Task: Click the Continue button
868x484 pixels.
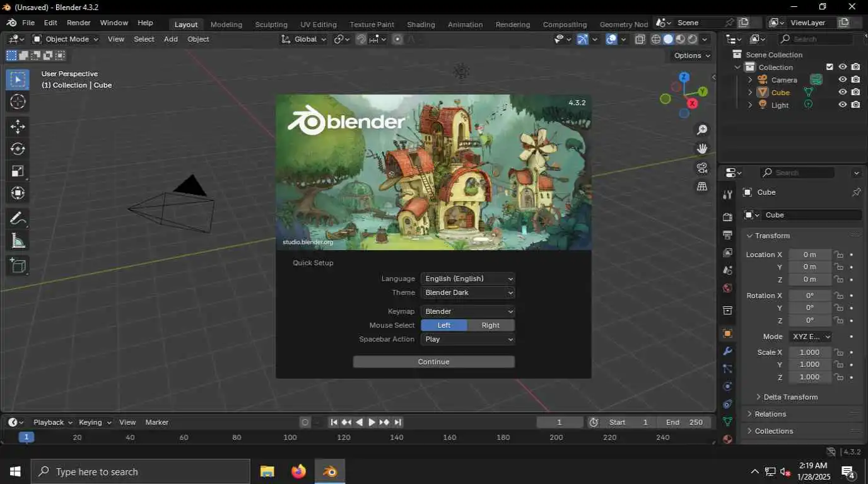Action: click(x=434, y=362)
